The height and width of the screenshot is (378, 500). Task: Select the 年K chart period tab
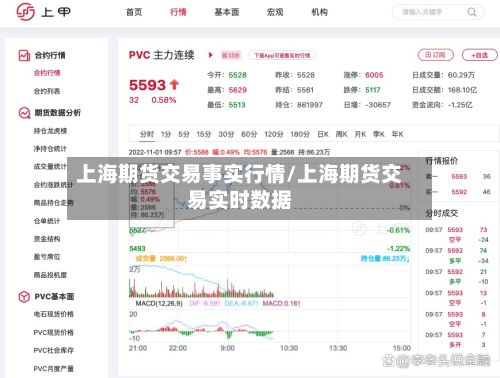(x=397, y=134)
